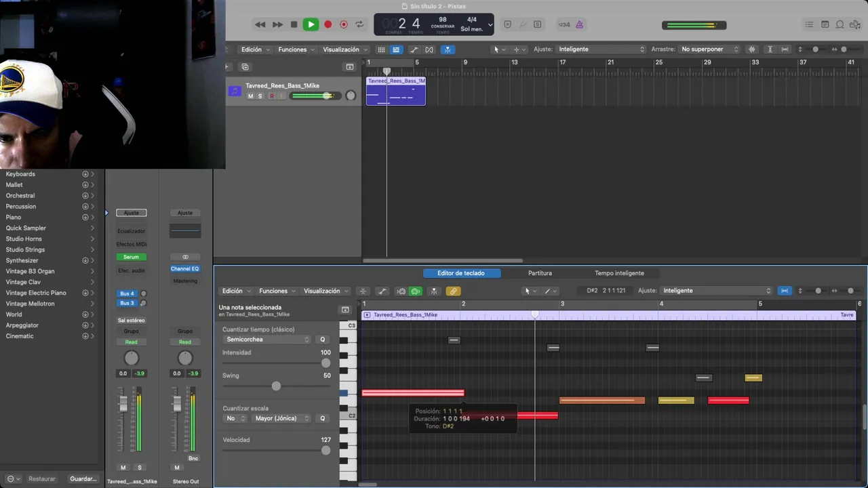The width and height of the screenshot is (868, 488).
Task: Enable record on the Tavreed_Rees_Bass_1Mike track
Action: tap(272, 96)
